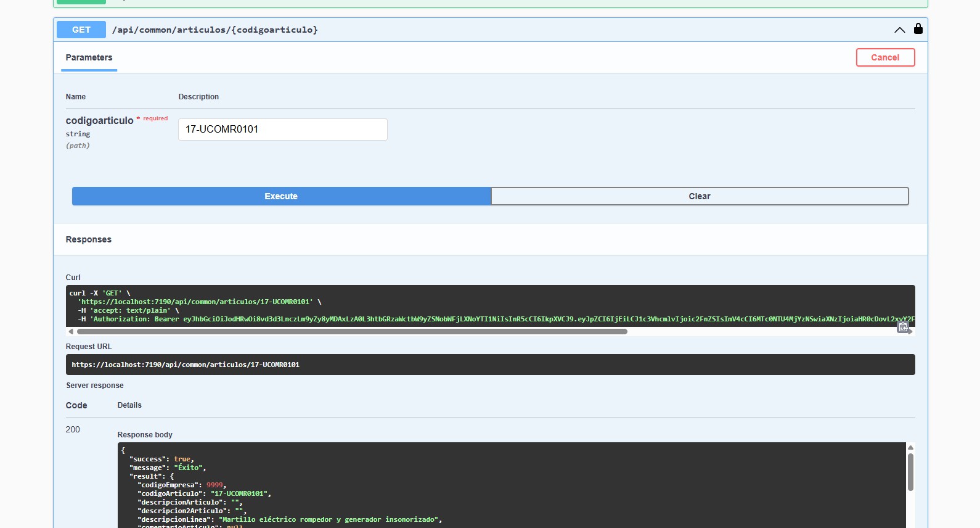
Task: Select the Parameters tab
Action: [89, 57]
